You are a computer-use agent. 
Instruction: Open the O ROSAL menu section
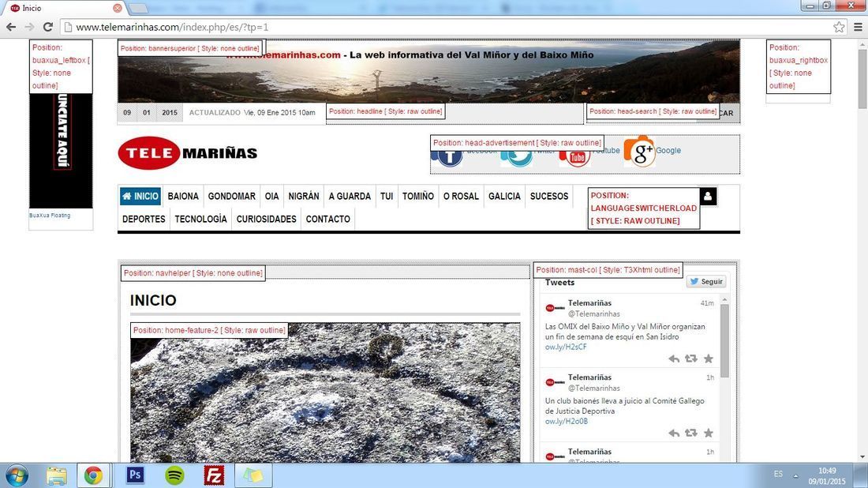(461, 196)
